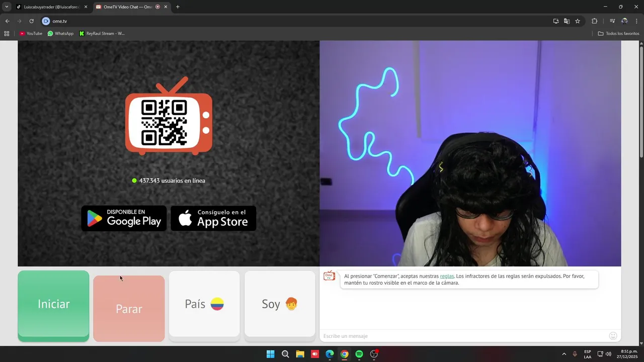Click the Parar button
The image size is (644, 362).
pos(129,309)
